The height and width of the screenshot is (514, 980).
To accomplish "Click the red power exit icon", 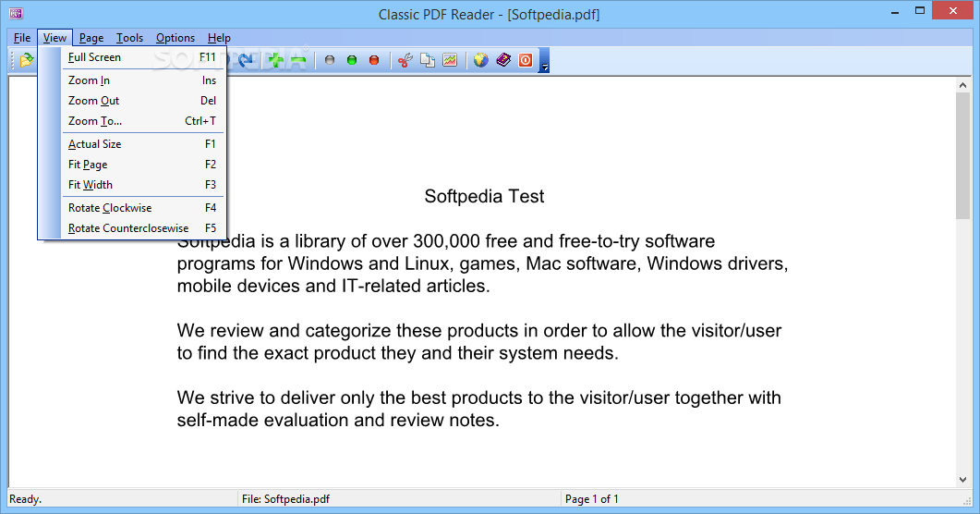I will point(526,60).
